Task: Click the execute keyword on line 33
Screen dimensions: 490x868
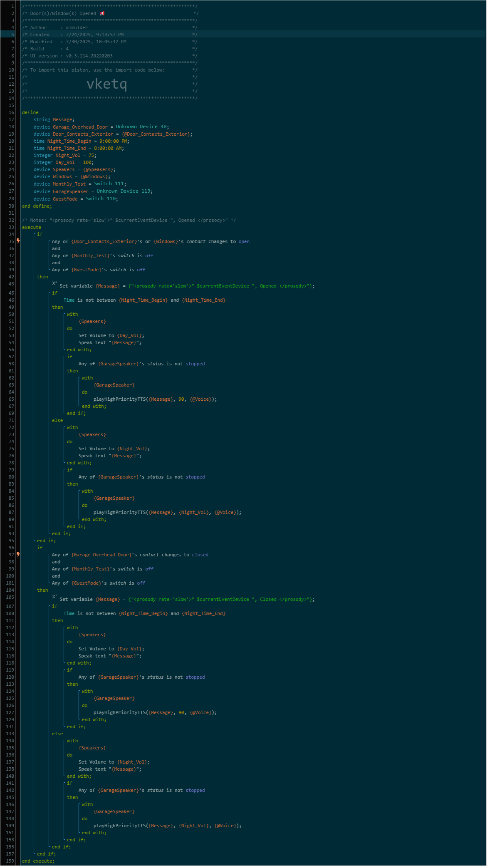Action: 32,227
